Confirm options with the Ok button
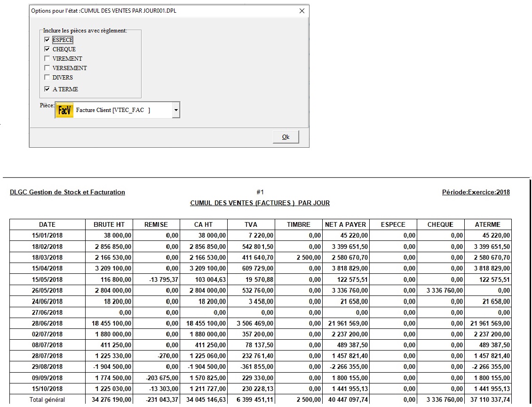Screen dimensions: 532x407 [x=286, y=137]
